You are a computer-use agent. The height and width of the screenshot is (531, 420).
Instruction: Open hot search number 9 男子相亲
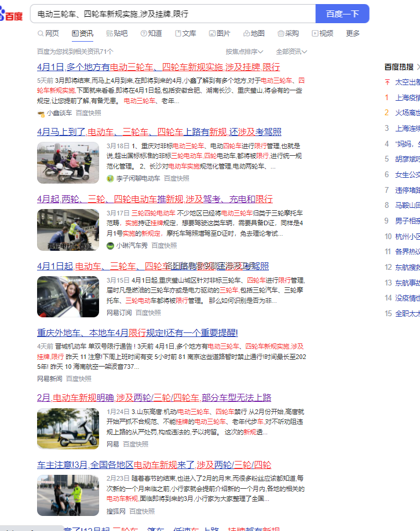coord(407,221)
